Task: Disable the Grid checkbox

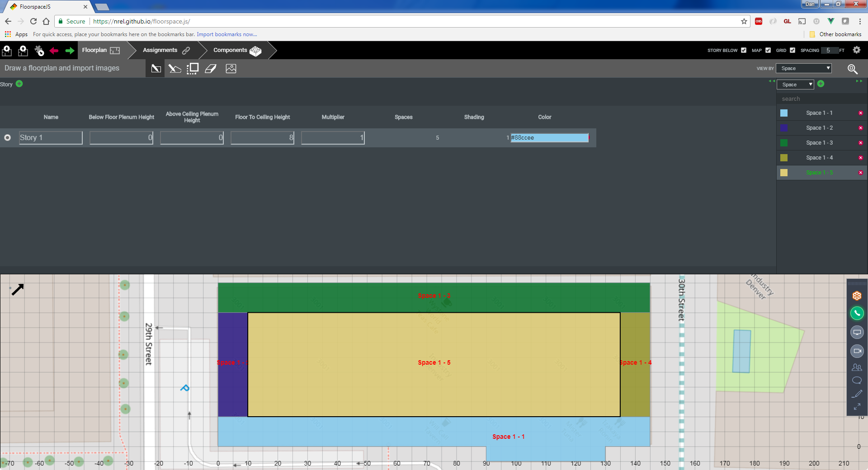Action: [793, 50]
